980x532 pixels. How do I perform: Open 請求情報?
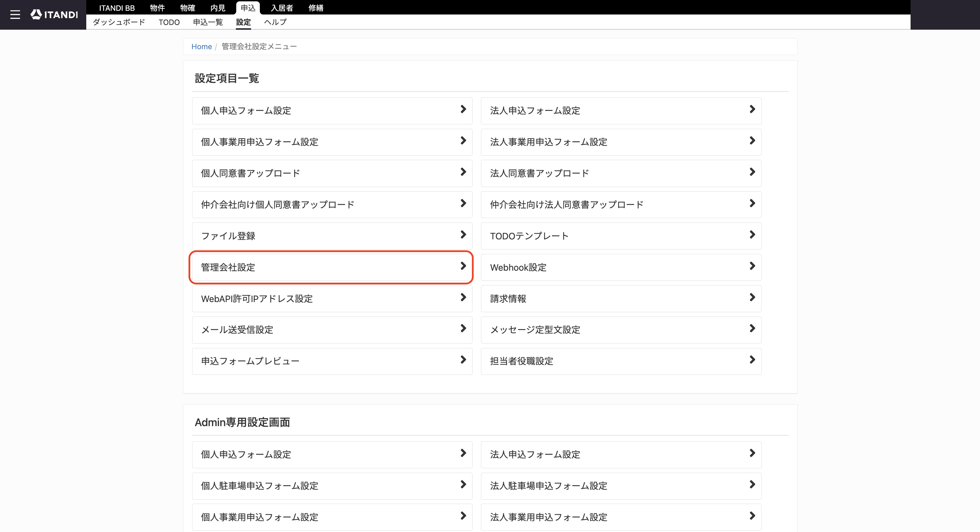(x=621, y=299)
